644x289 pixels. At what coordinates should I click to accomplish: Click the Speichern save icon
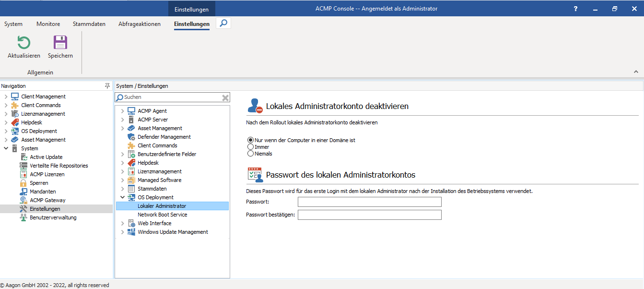pyautogui.click(x=59, y=43)
